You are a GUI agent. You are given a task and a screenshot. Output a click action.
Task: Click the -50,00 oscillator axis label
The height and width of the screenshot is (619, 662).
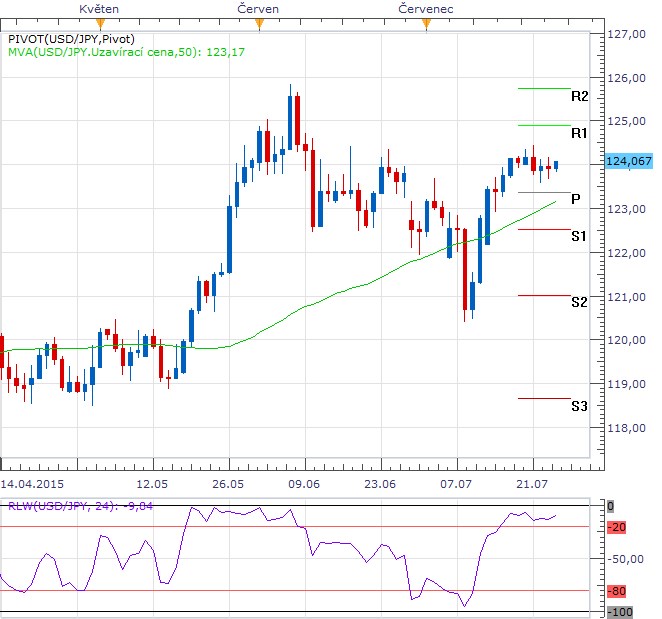click(626, 559)
